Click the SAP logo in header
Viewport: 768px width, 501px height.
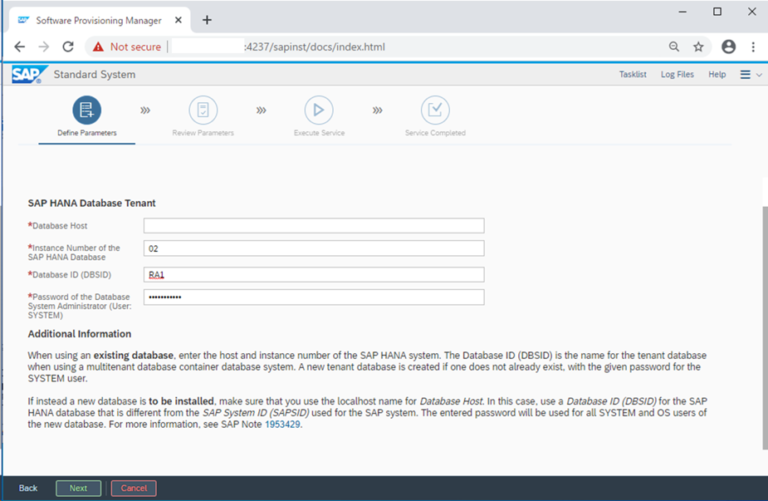(27, 75)
